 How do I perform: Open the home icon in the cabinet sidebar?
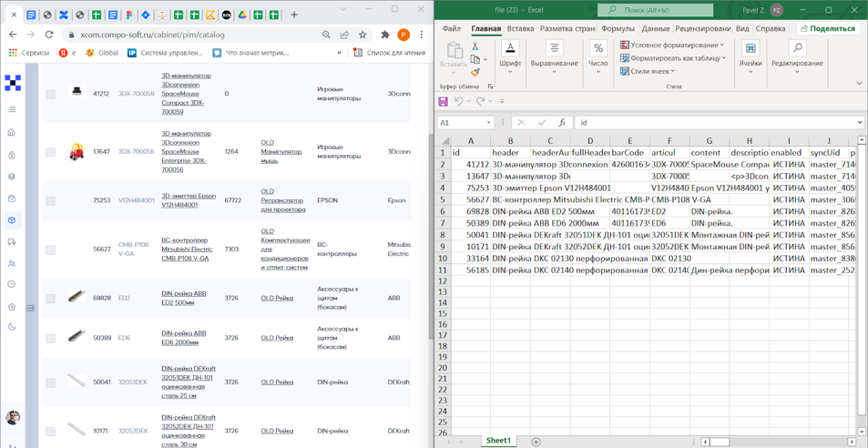(x=12, y=132)
